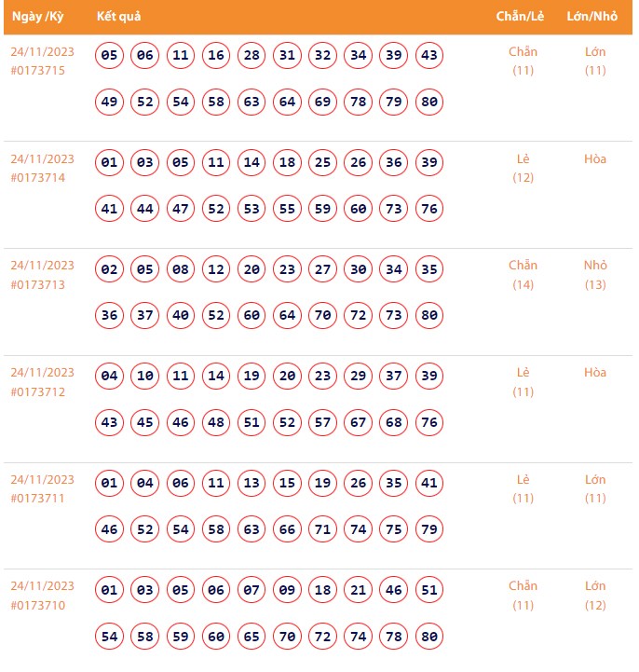
Task: Open draw #0173714 details
Action: click(x=38, y=177)
